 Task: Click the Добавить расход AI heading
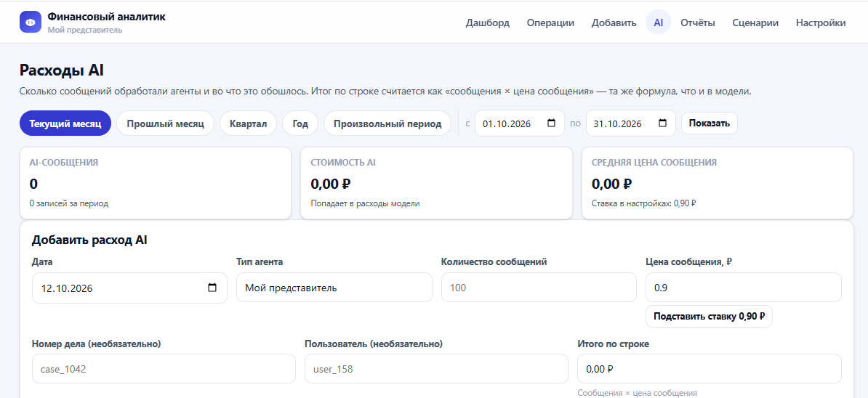click(x=89, y=240)
